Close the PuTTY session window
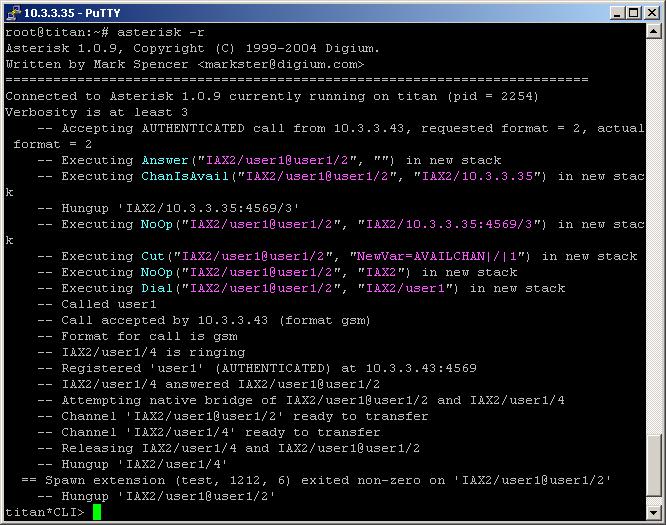Viewport: 666px width, 525px height. coord(651,12)
